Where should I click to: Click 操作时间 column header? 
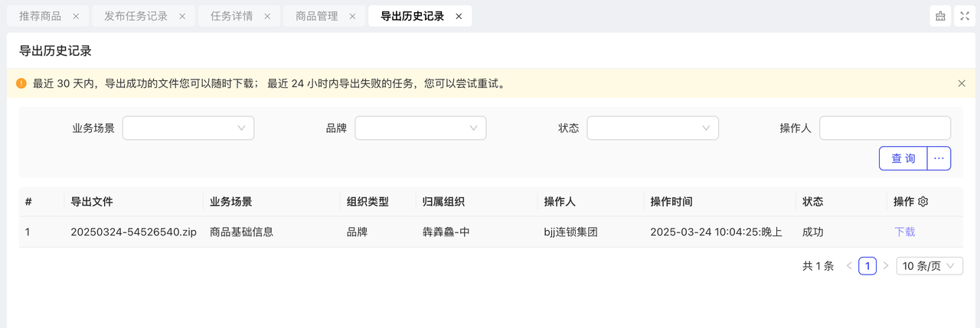pos(671,202)
